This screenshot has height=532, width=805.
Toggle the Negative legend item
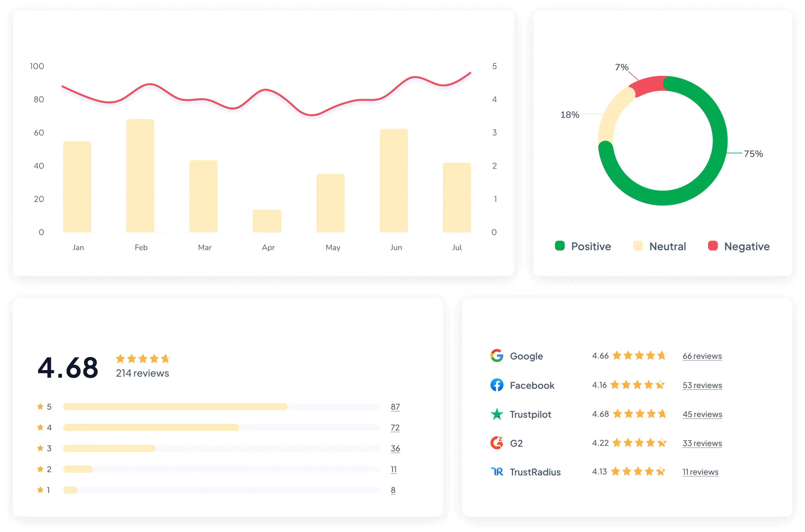(739, 246)
